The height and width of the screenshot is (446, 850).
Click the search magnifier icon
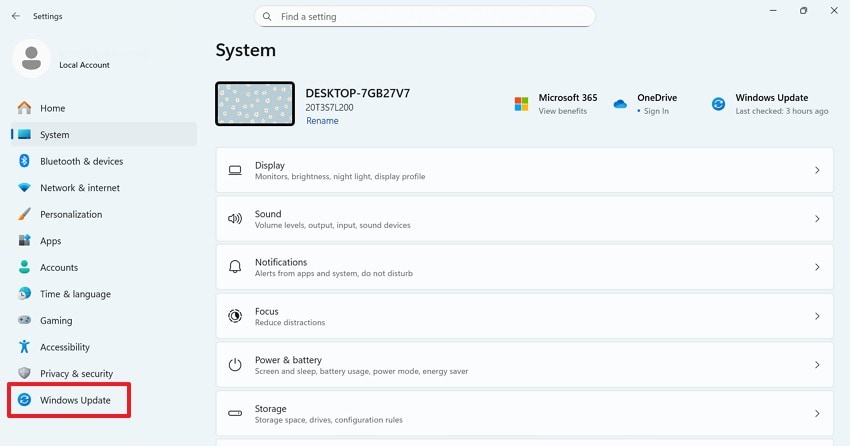267,17
